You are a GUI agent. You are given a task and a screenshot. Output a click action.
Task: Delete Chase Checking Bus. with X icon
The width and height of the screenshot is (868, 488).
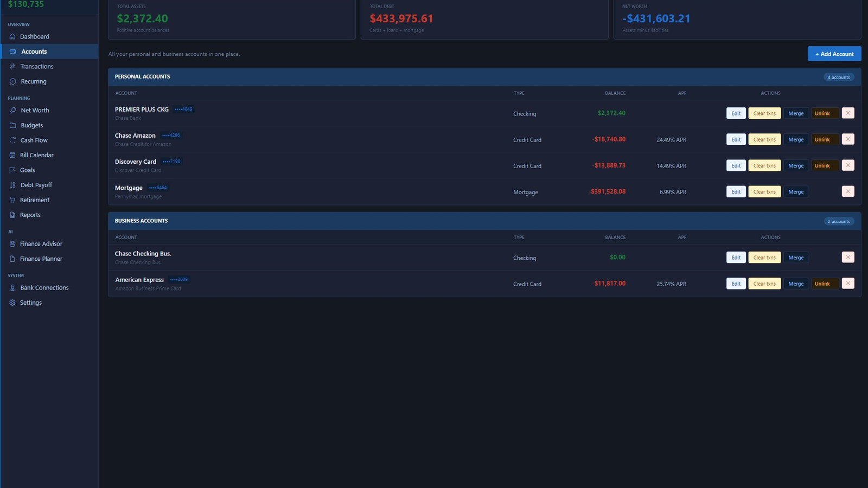point(848,257)
